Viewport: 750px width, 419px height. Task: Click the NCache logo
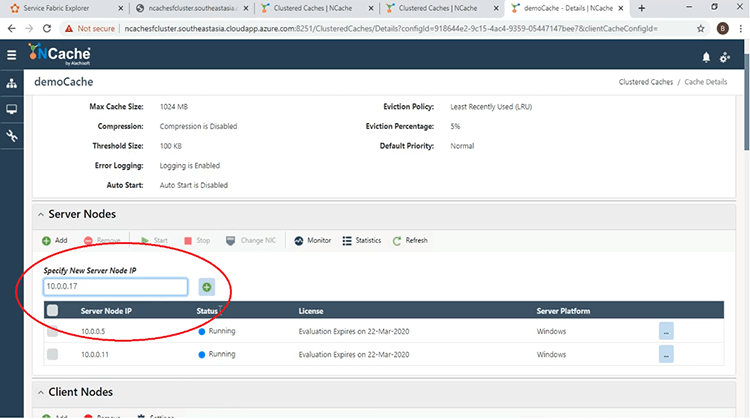pos(59,54)
